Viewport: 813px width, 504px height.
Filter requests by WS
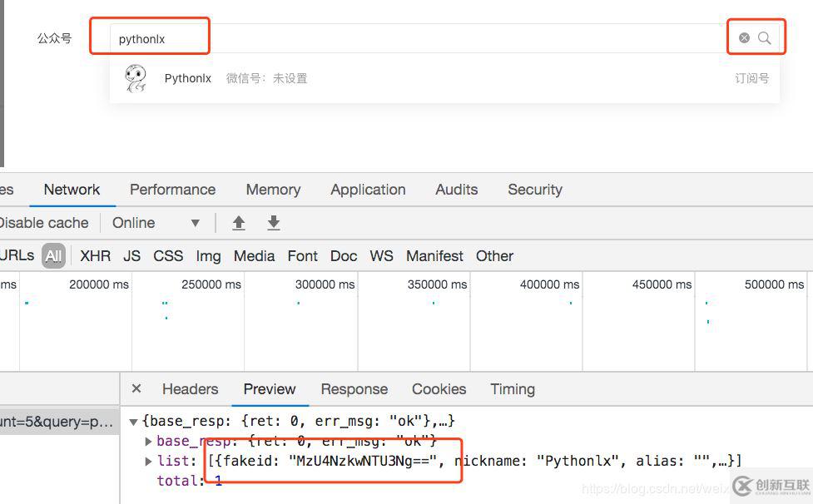[381, 256]
